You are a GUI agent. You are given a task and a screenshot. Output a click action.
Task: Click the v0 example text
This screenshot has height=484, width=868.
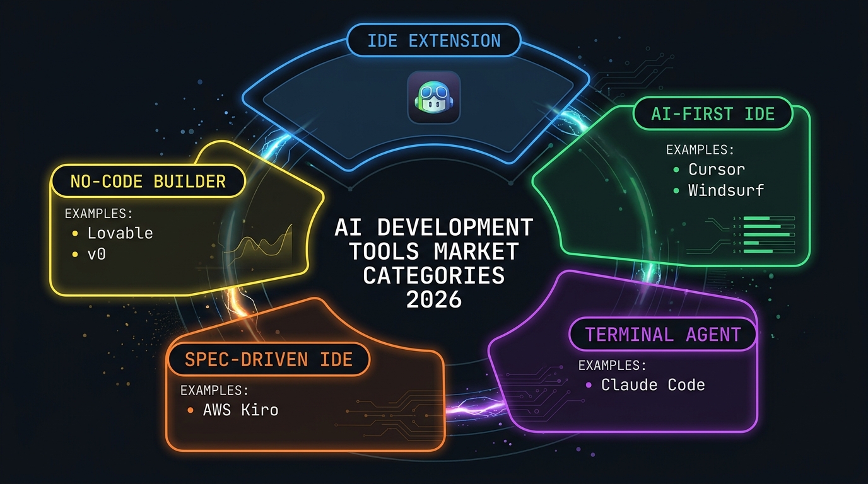97,253
